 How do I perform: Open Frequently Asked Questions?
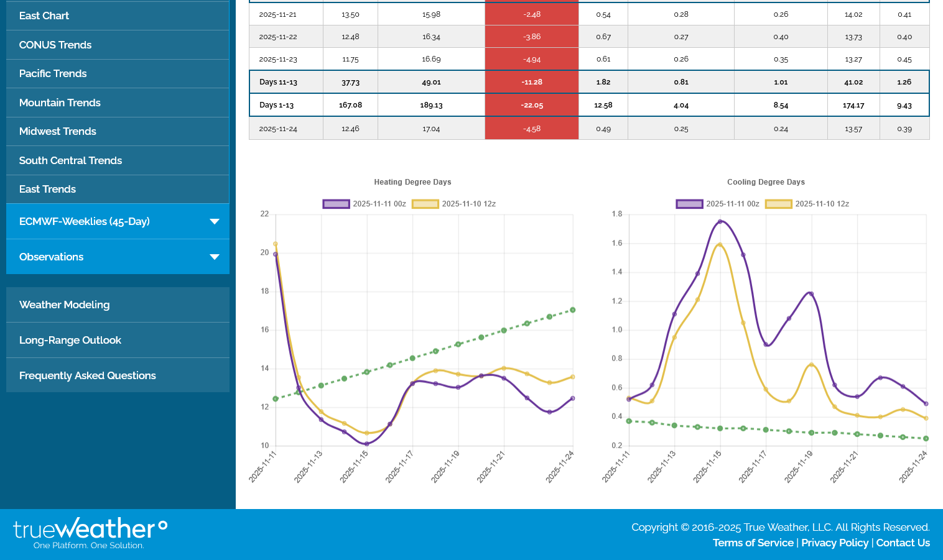[x=88, y=375]
